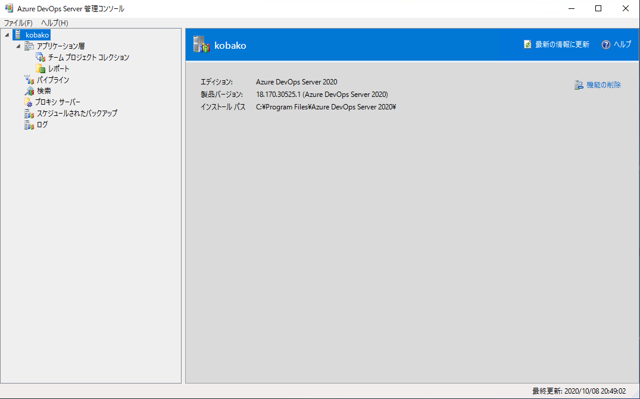This screenshot has width=640, height=399.
Task: Click the 検索 node icon
Action: [29, 91]
